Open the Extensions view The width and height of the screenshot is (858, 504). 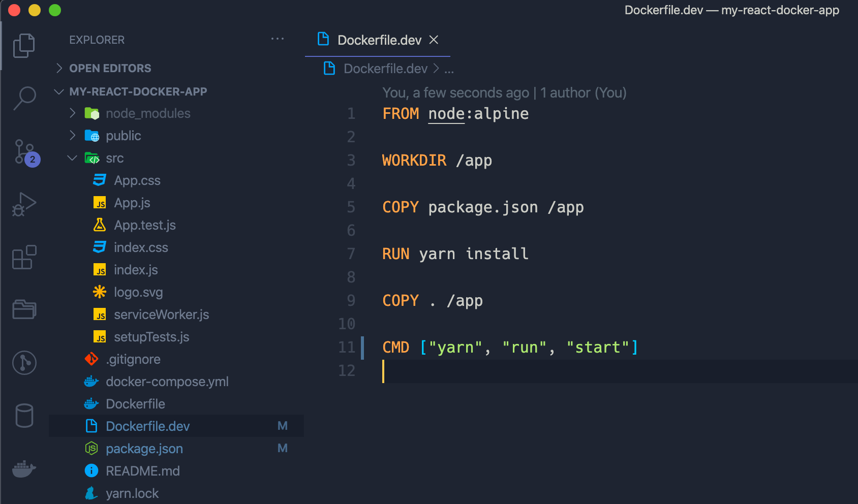click(x=24, y=258)
